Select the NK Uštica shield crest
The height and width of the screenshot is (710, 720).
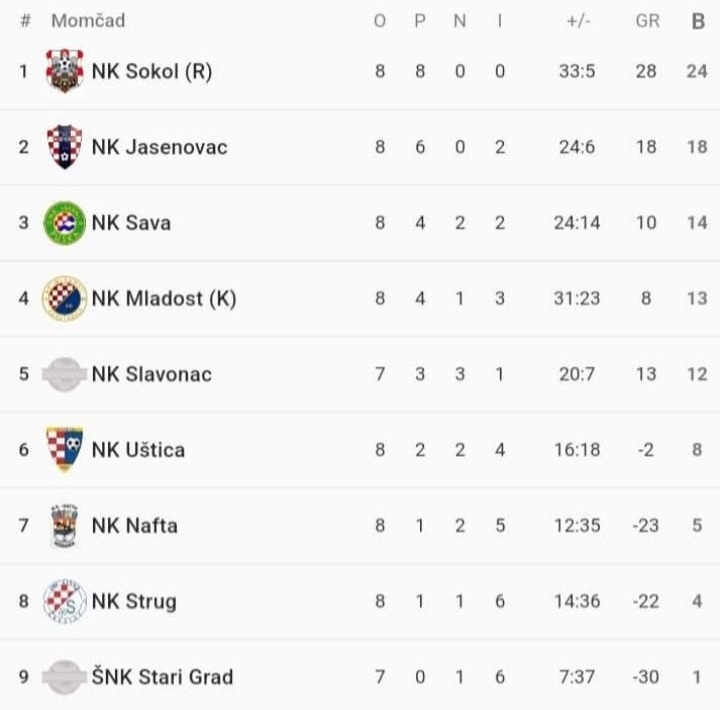click(65, 449)
